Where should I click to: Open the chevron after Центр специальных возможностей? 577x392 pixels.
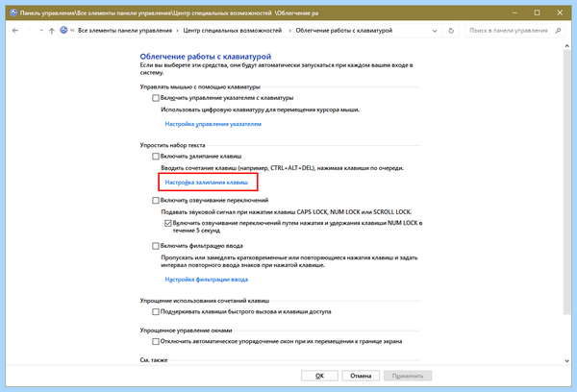pos(290,31)
